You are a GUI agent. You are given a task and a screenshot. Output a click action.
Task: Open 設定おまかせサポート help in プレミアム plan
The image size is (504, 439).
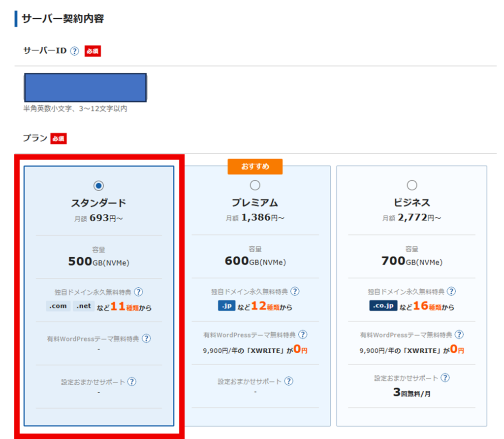coord(288,381)
